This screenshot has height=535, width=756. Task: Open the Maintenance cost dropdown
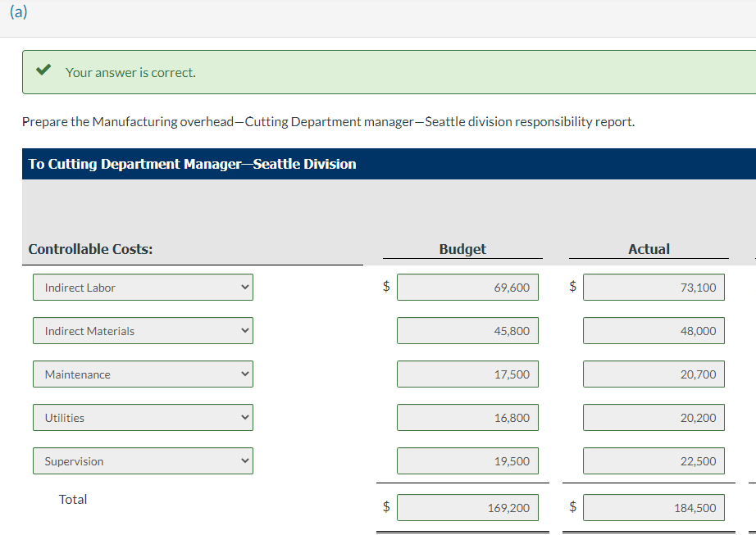click(143, 374)
